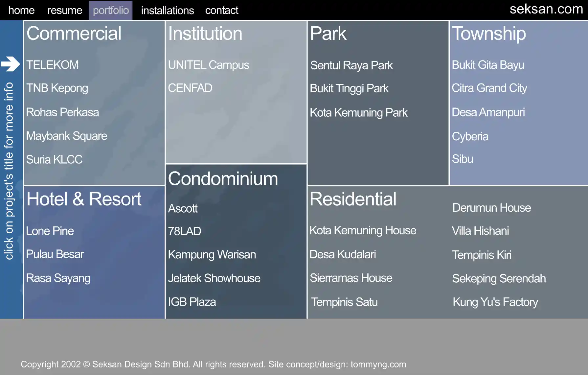Open the Bukit Tinggi Park project

(349, 88)
